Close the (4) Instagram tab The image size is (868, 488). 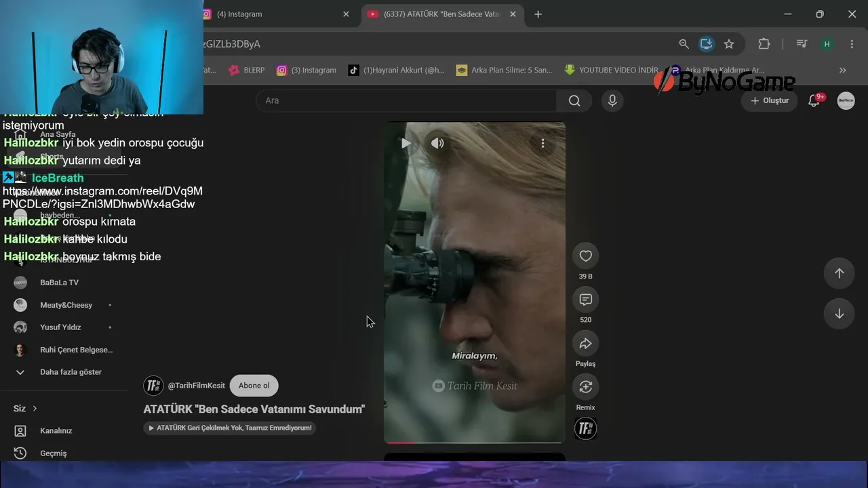tap(346, 14)
